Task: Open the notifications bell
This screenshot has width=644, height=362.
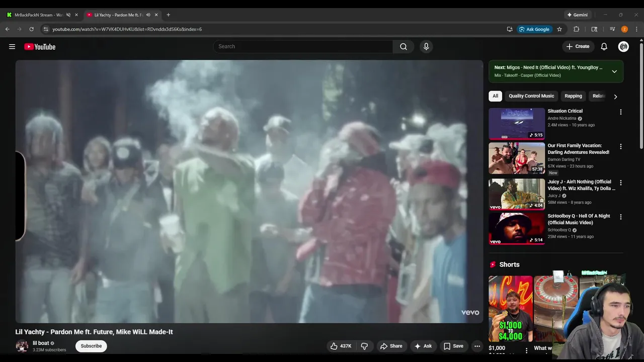Action: [604, 47]
